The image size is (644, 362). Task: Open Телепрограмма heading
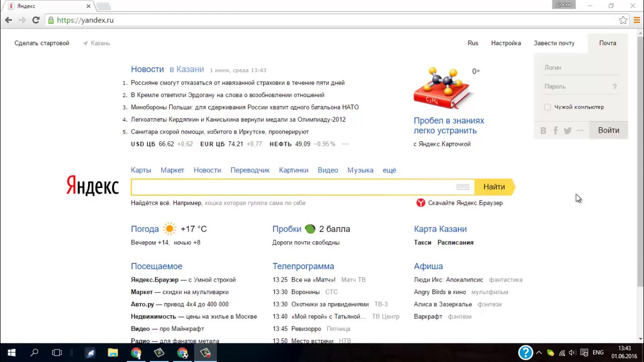tap(303, 266)
